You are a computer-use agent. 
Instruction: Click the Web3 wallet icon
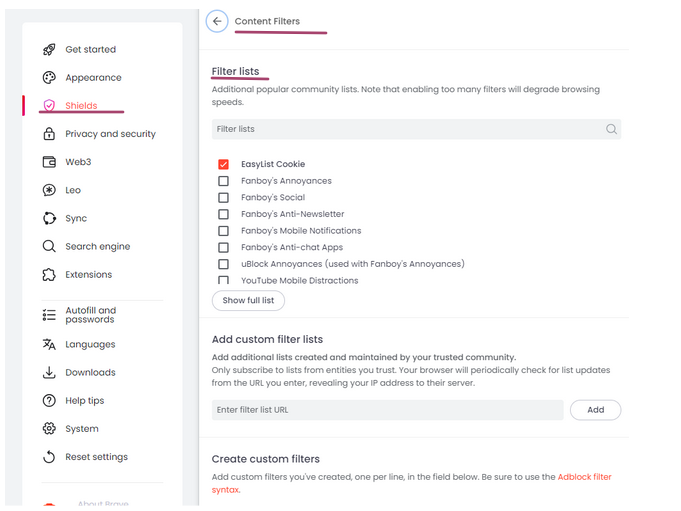49,162
